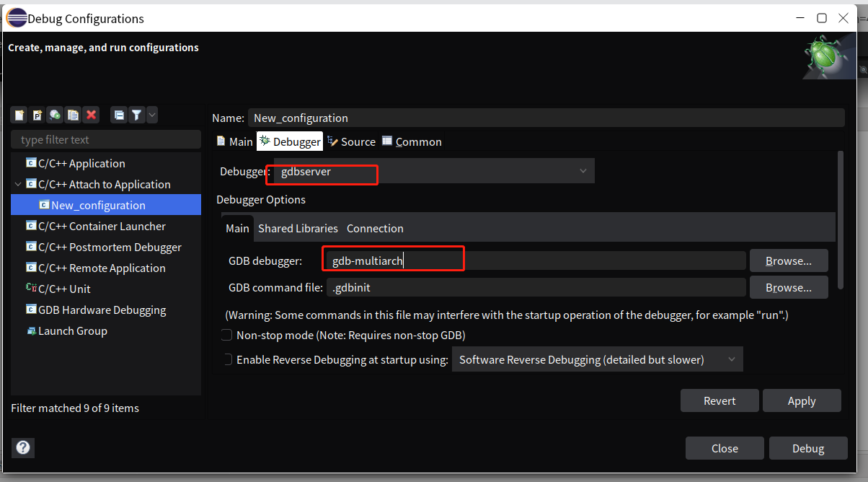Maximize the Debug Configurations window
This screenshot has height=482, width=868.
coord(821,18)
